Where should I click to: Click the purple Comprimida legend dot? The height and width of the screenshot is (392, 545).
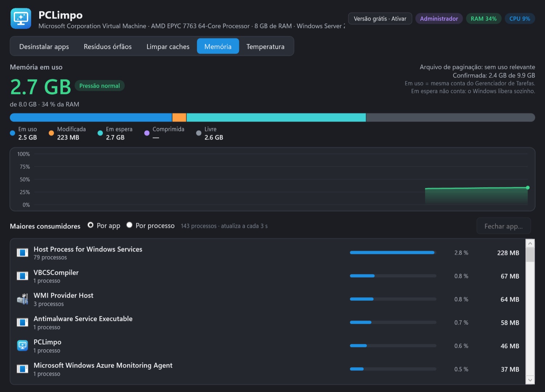pos(147,133)
